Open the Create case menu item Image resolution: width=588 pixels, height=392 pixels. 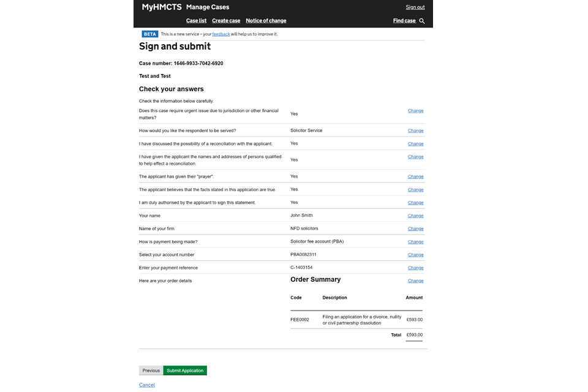226,21
